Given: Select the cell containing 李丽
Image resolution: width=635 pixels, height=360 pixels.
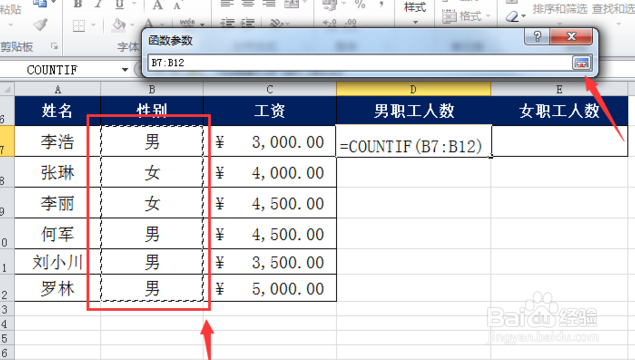Looking at the screenshot, I should click(x=58, y=203).
